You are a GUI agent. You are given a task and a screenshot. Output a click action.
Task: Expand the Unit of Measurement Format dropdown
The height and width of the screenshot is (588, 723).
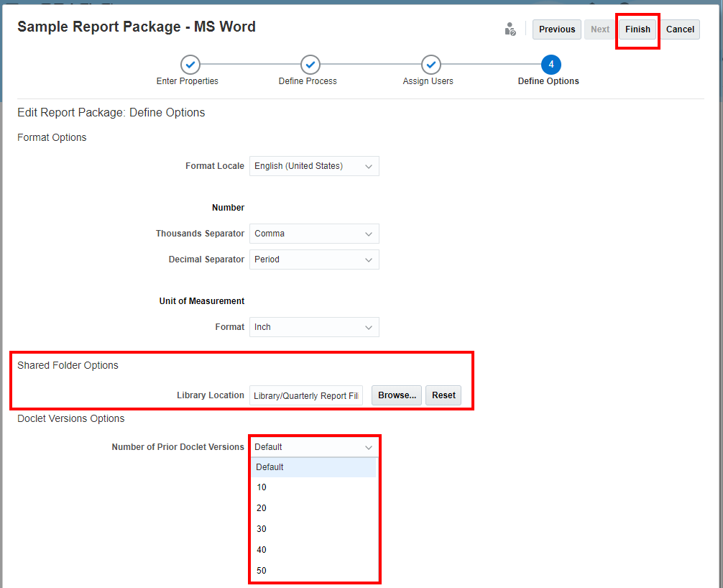[x=314, y=327]
